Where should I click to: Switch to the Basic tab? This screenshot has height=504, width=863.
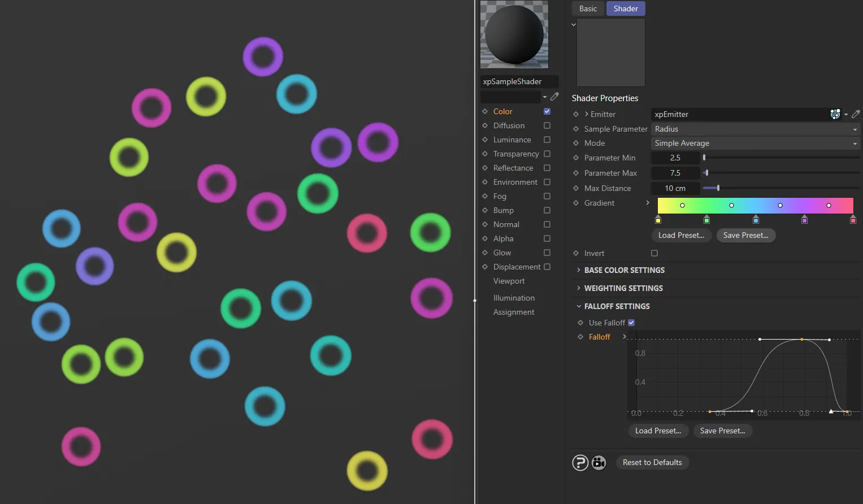point(588,8)
